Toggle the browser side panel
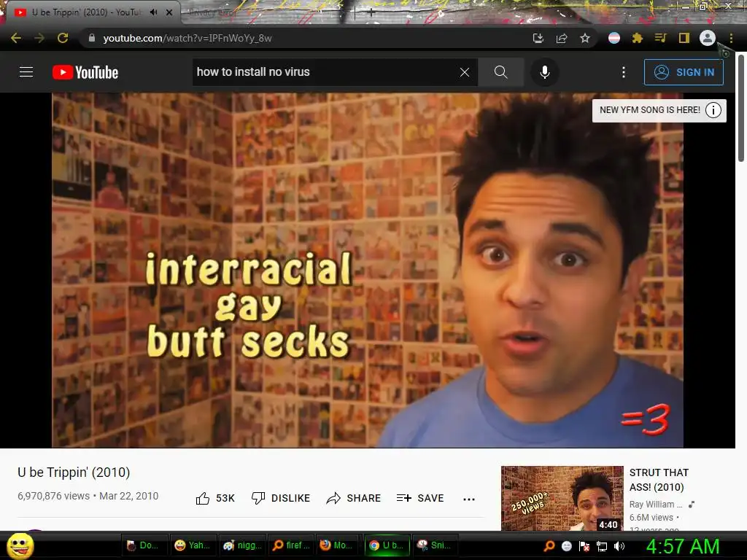 (x=684, y=38)
